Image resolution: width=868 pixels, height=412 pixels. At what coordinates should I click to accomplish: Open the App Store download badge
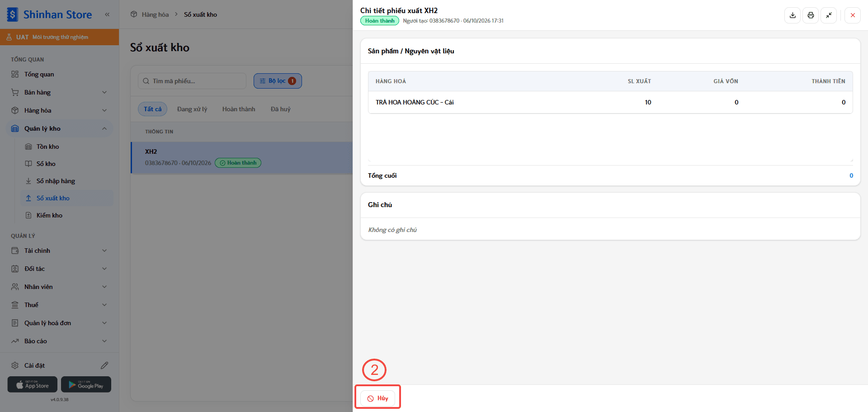[x=33, y=384]
